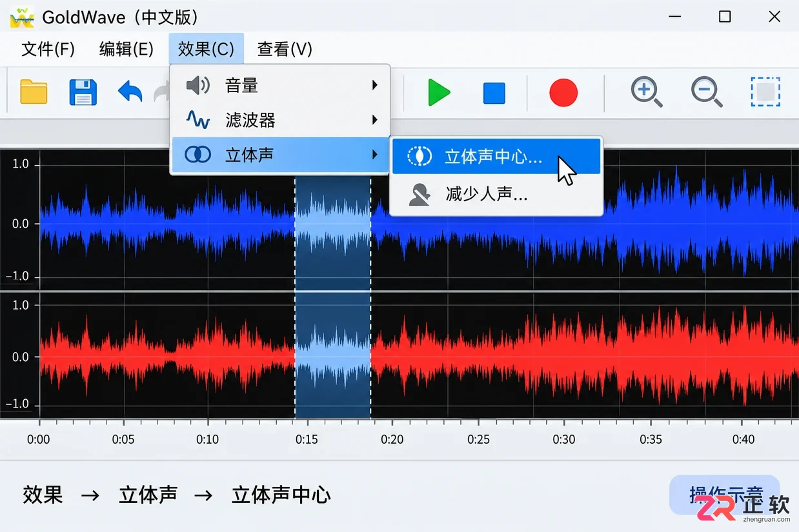Click 立体声中心... in submenu

(496, 156)
